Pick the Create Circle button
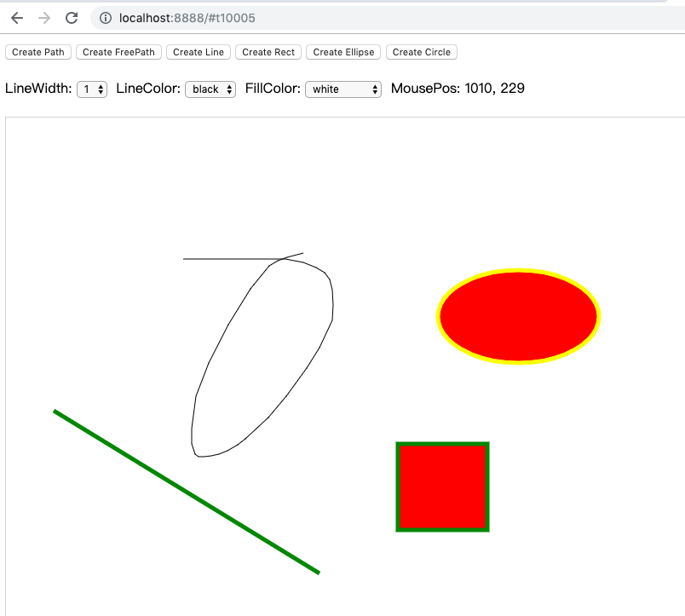Image resolution: width=685 pixels, height=616 pixels. [x=421, y=52]
